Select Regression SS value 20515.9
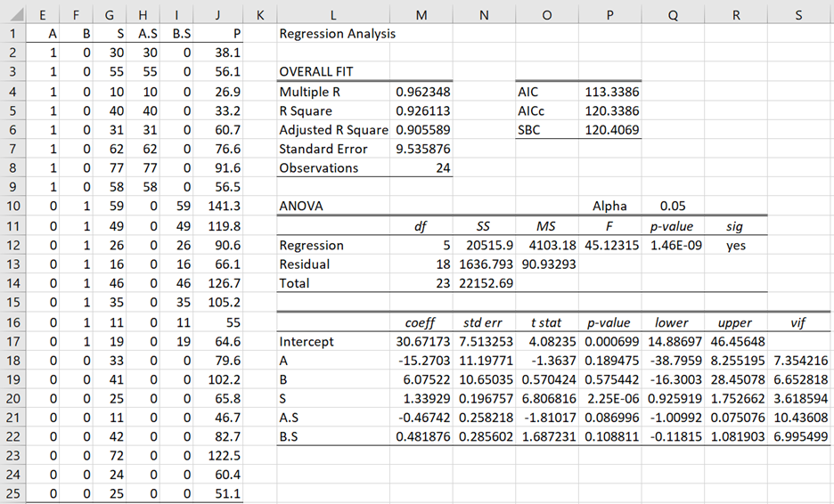This screenshot has height=504, width=834. coord(484,245)
